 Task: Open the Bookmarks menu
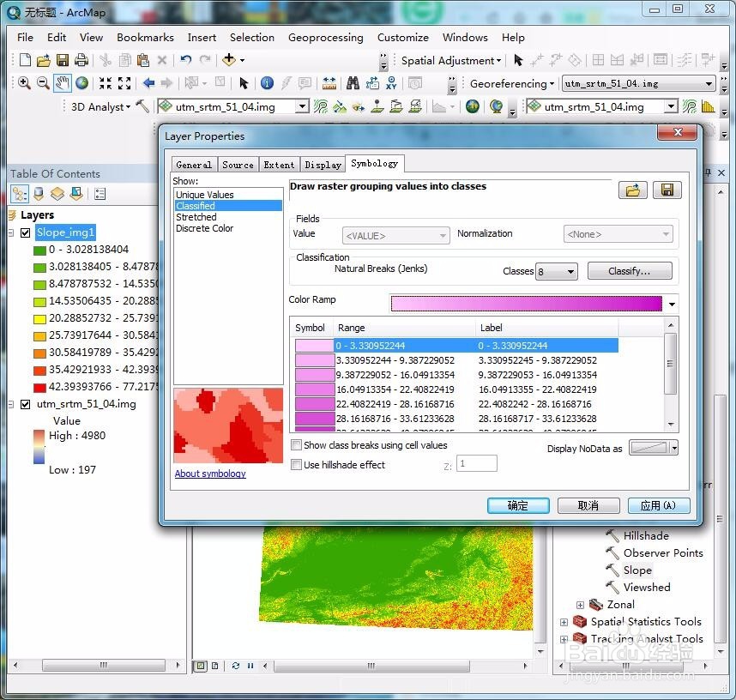click(145, 38)
